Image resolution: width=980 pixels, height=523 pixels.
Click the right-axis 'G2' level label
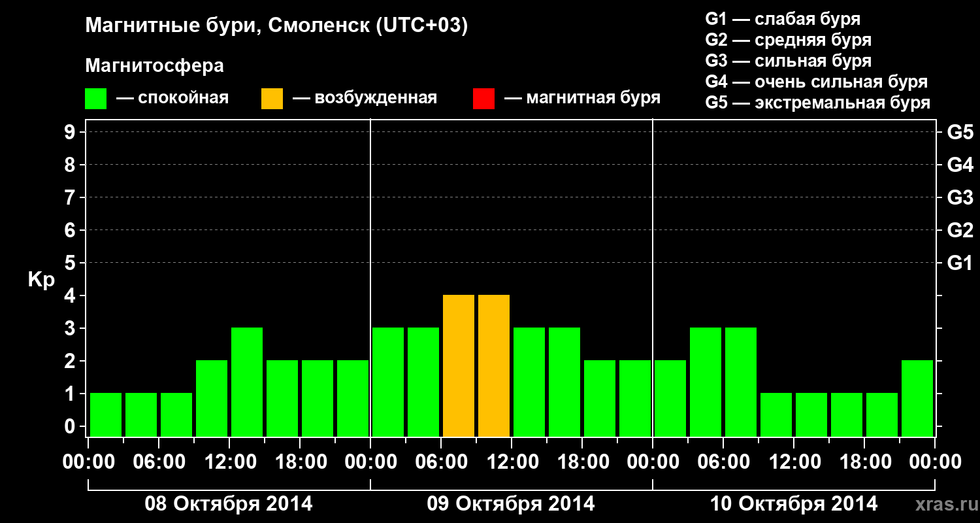(x=960, y=231)
